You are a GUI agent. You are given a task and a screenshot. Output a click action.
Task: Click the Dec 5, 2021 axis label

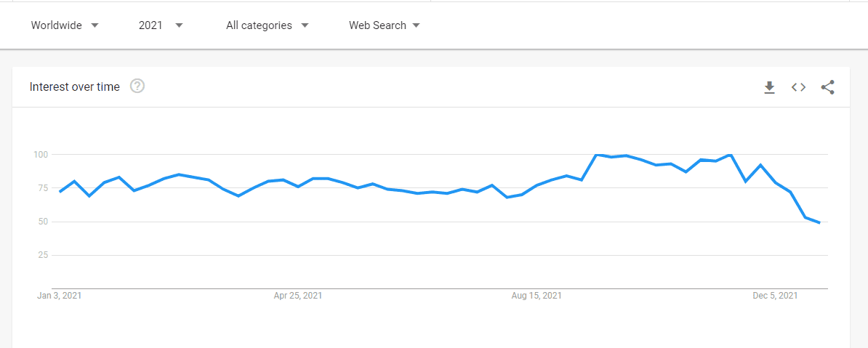click(775, 296)
